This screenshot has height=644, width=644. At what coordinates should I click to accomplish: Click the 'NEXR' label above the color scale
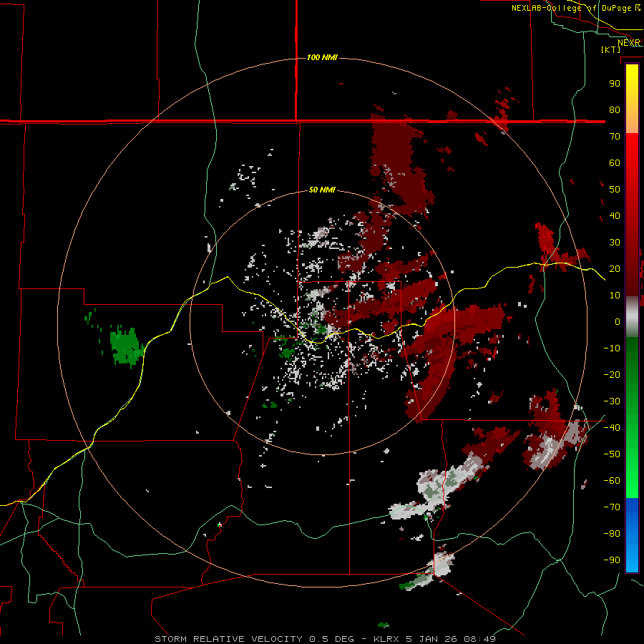[x=629, y=43]
